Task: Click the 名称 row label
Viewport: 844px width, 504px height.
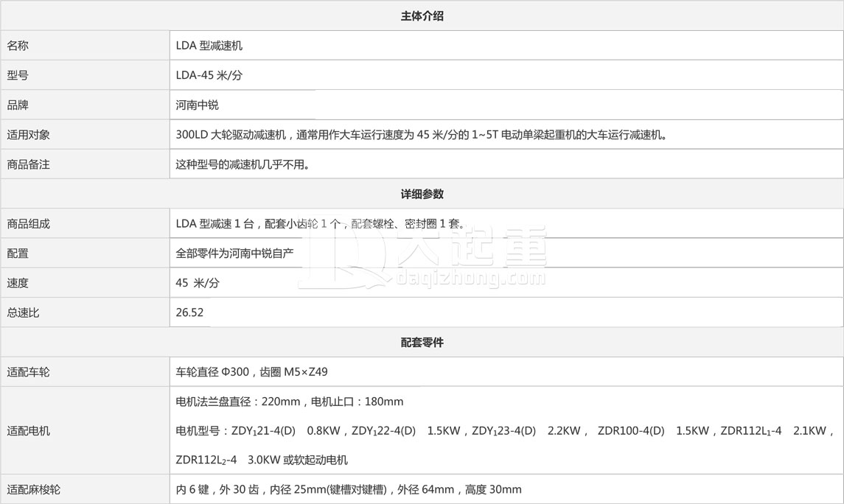Action: 18,46
